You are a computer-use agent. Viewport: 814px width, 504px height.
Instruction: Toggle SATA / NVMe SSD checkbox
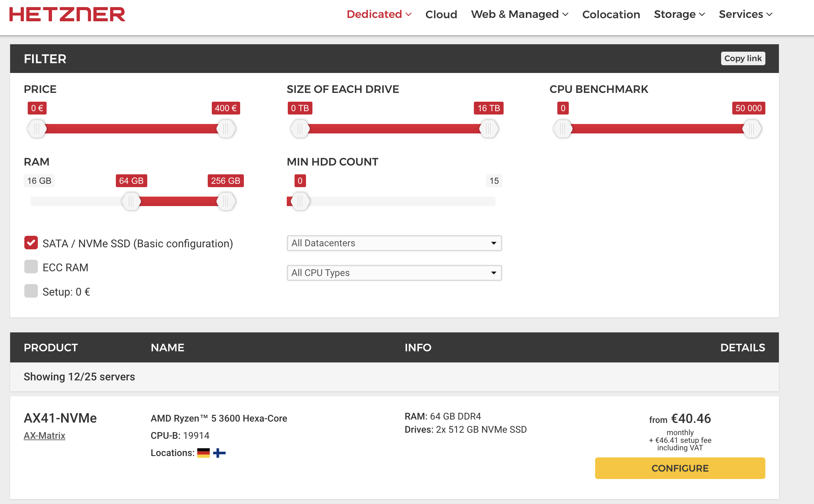pos(31,243)
